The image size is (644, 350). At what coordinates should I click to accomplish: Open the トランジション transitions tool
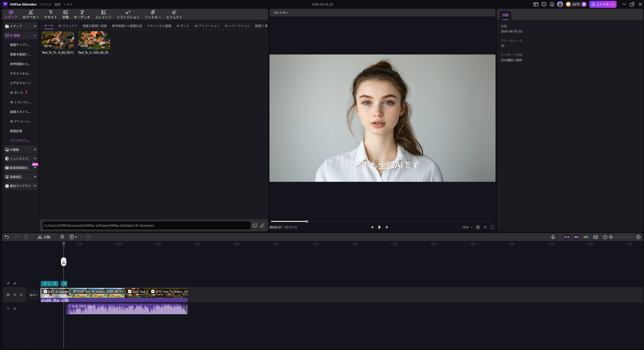[128, 14]
